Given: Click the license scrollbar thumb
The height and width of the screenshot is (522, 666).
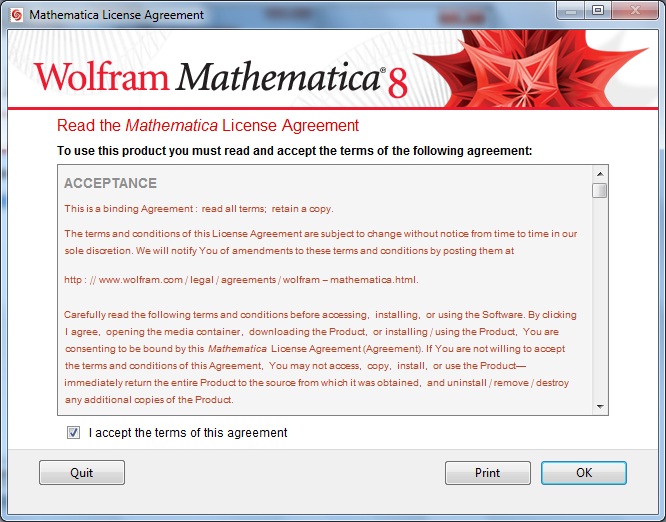Looking at the screenshot, I should click(600, 190).
